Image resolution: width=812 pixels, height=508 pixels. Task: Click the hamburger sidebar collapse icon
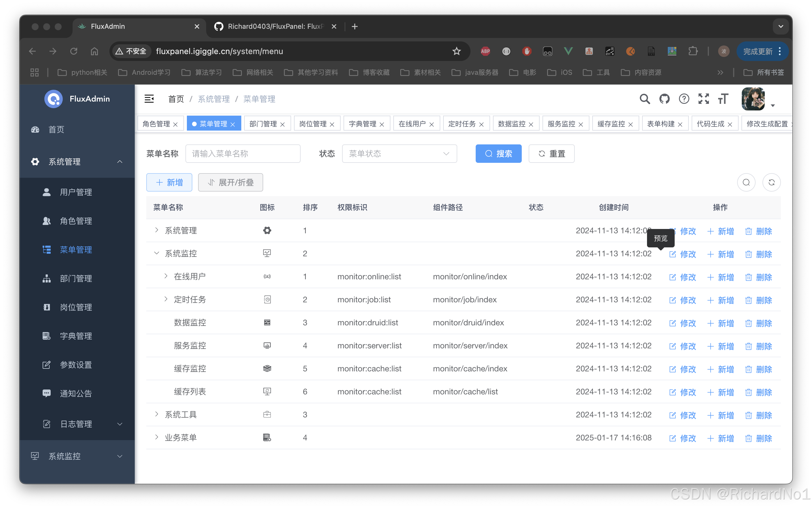point(149,99)
